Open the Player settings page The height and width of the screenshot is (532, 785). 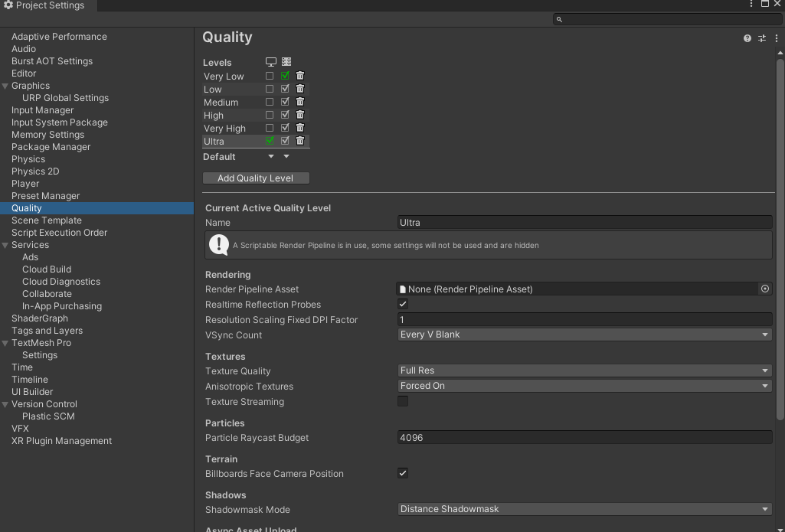25,184
